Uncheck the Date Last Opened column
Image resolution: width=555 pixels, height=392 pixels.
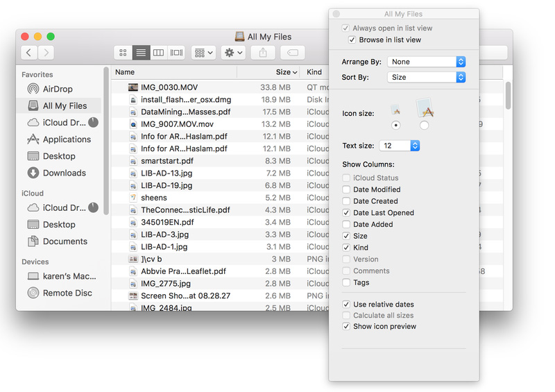346,213
